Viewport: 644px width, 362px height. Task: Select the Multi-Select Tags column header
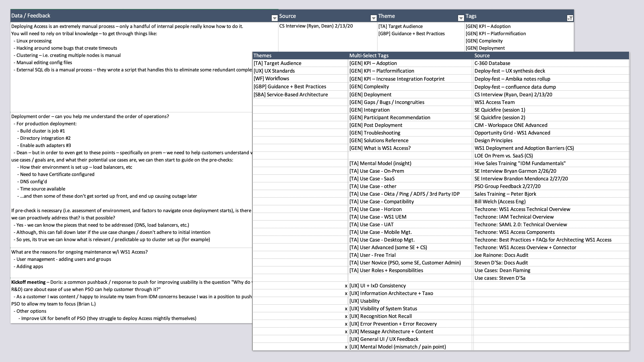[410, 56]
